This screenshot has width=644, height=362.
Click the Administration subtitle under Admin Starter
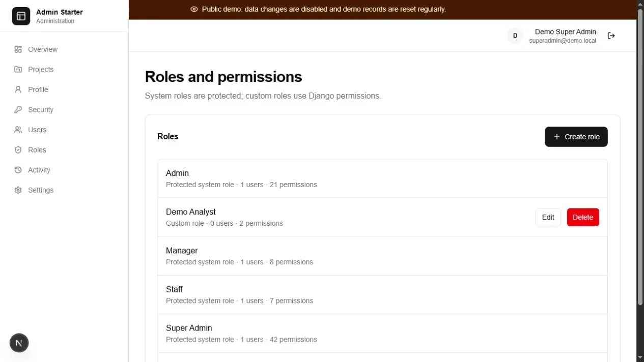click(55, 21)
